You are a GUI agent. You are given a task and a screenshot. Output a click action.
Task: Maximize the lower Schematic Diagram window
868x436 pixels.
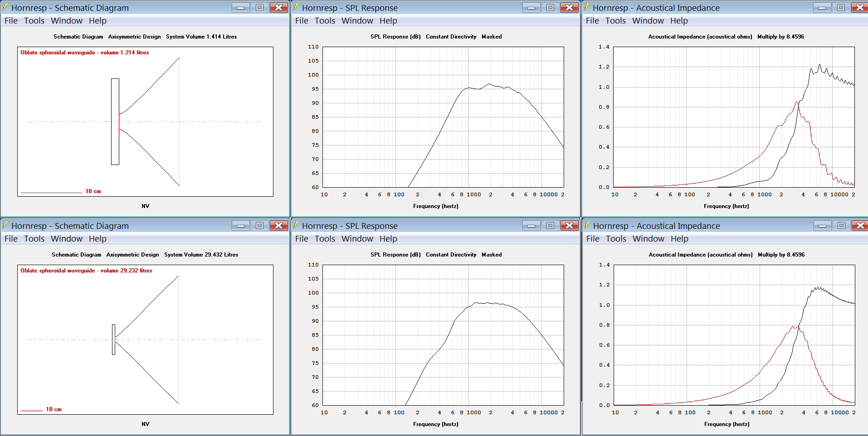pos(259,225)
